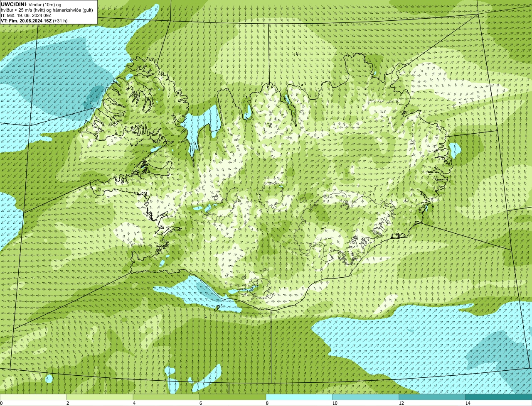Screen dimensions: 532x406
Task: Click the legend tick label '10'
Action: coord(335,403)
